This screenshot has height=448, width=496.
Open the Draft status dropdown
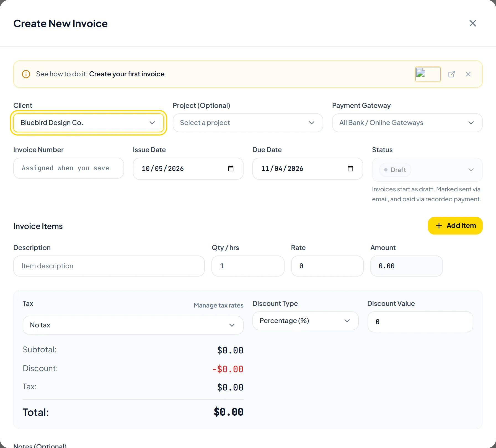(x=427, y=170)
